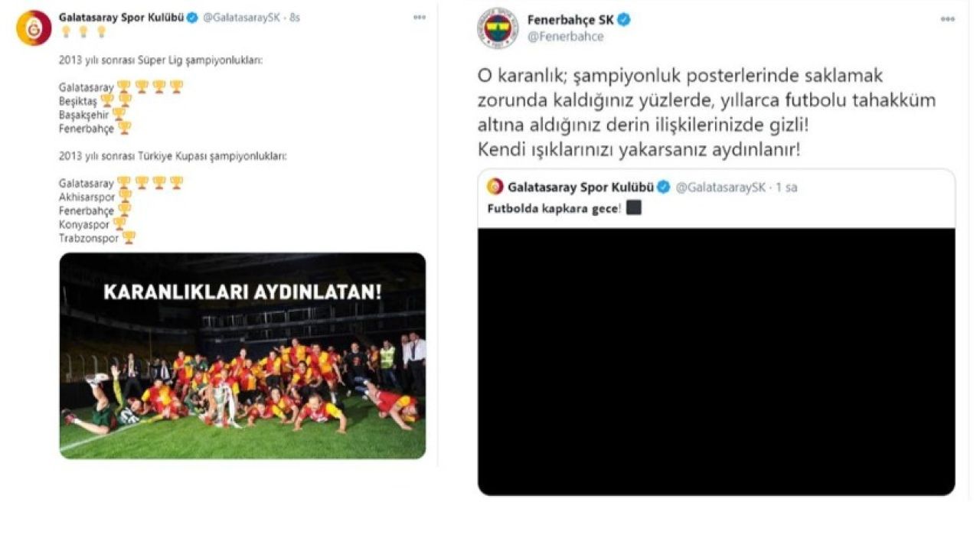The image size is (980, 551).
Task: Click the 1 sa timestamp in quoted tweet
Action: pyautogui.click(x=786, y=187)
